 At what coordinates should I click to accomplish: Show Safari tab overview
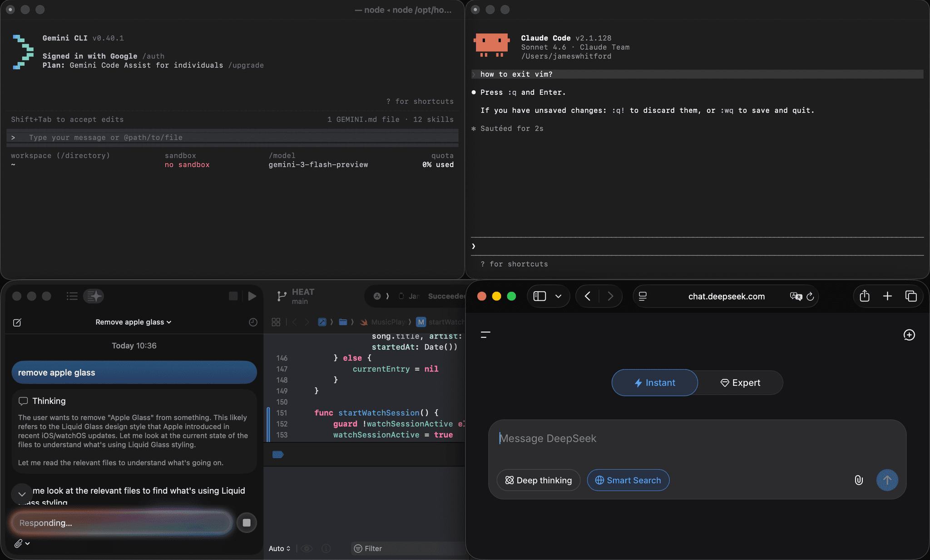(911, 296)
